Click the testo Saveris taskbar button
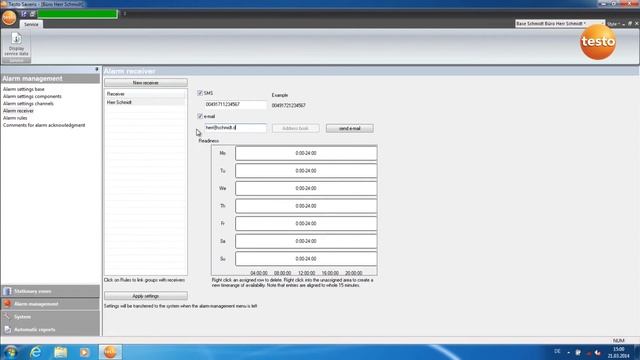This screenshot has width=640, height=360. click(x=110, y=352)
